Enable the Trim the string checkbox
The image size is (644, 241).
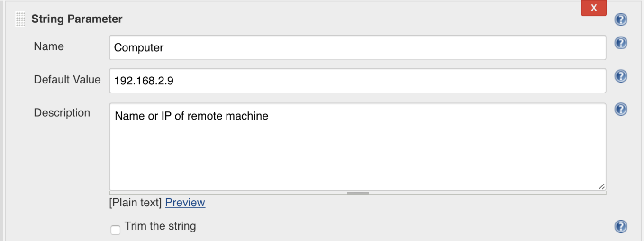pyautogui.click(x=115, y=230)
